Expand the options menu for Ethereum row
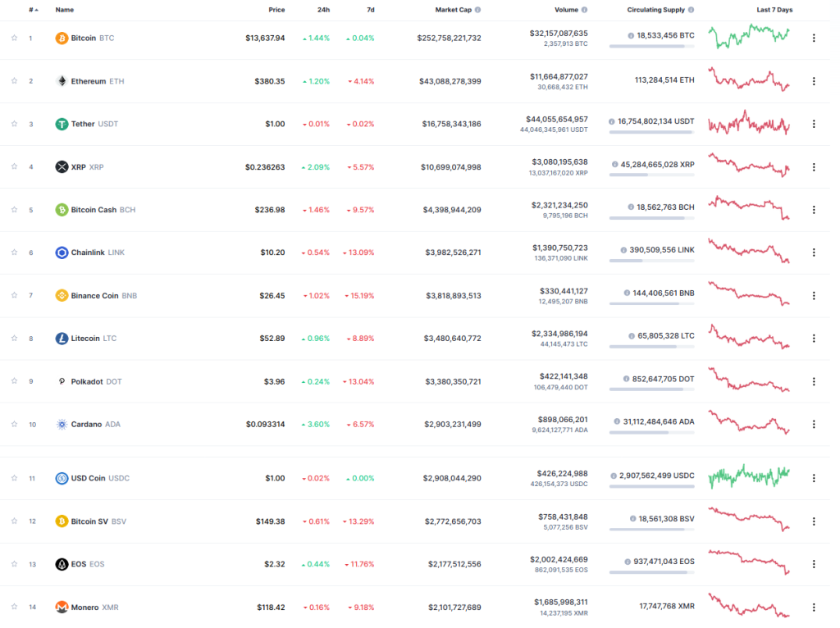Screen dimensions: 840x628 [x=814, y=81]
